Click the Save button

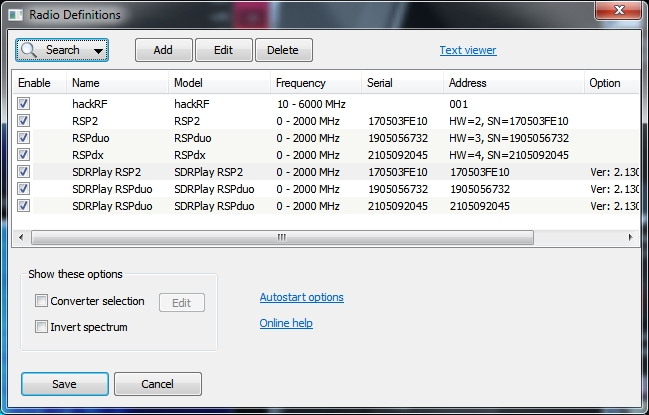(x=64, y=384)
